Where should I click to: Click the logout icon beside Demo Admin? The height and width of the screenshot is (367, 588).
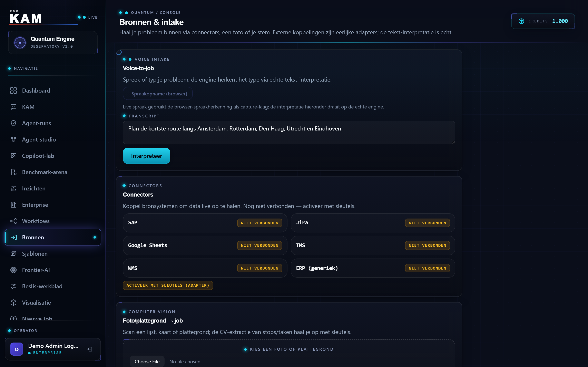tap(90, 349)
